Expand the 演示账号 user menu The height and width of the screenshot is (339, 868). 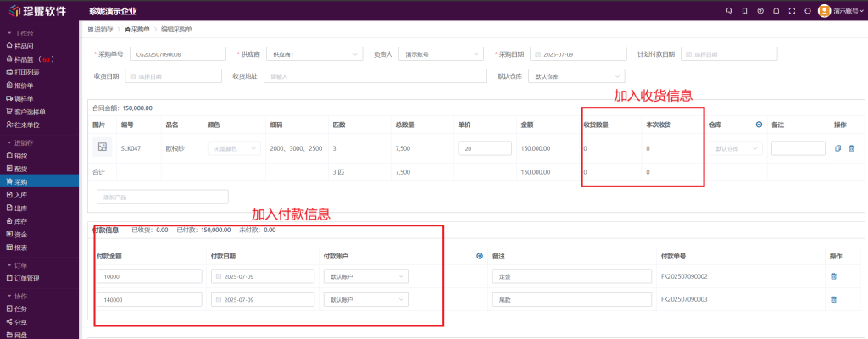[x=841, y=11]
